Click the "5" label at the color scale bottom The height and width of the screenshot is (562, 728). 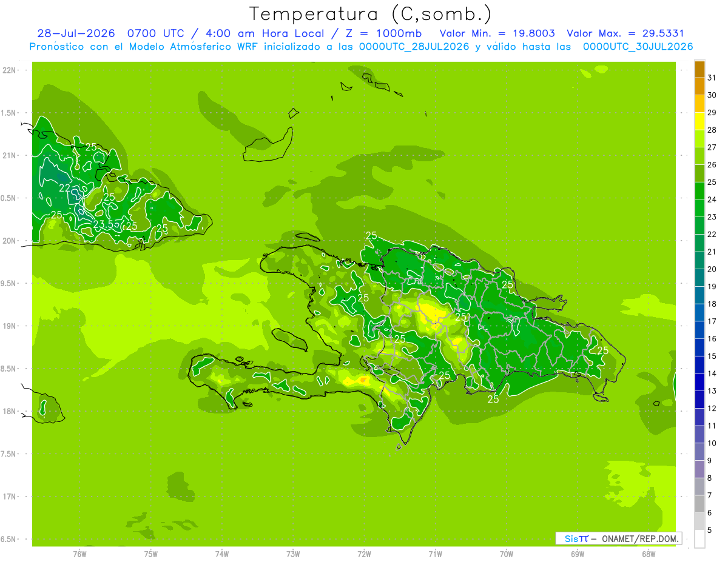710,530
